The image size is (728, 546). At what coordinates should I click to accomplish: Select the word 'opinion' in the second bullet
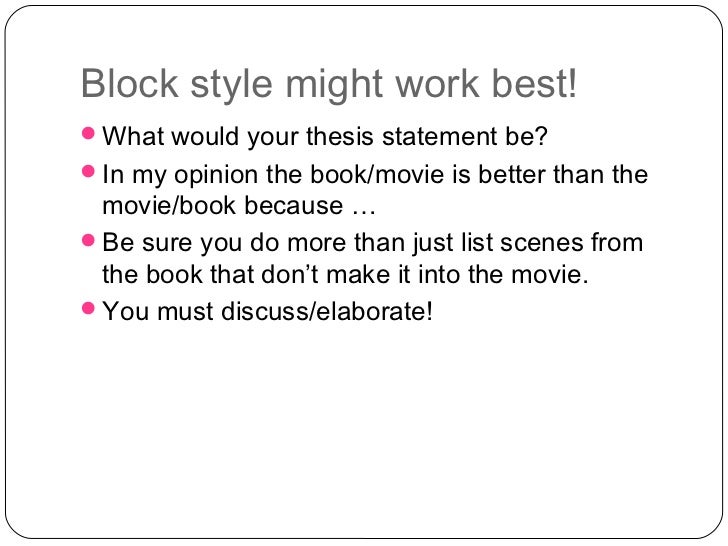coord(216,176)
